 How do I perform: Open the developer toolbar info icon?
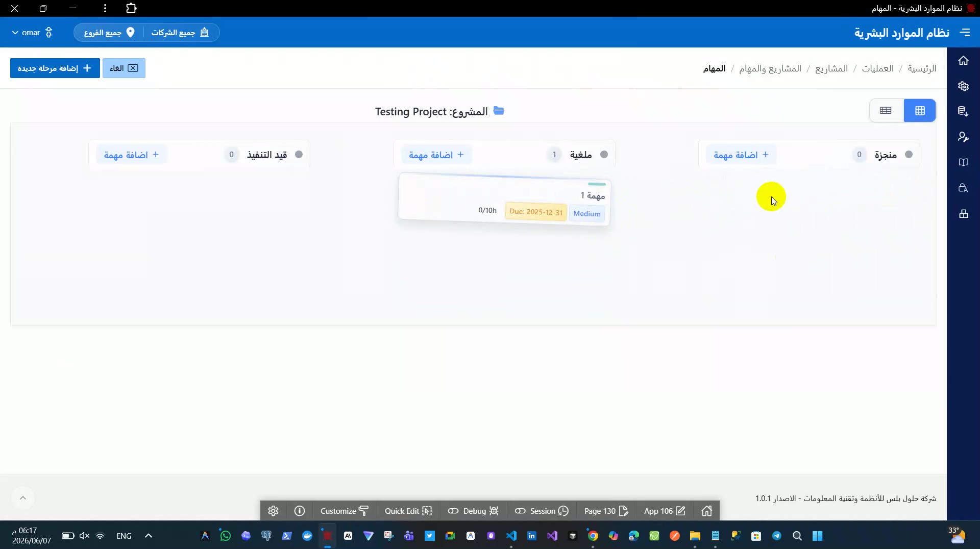coord(300,511)
